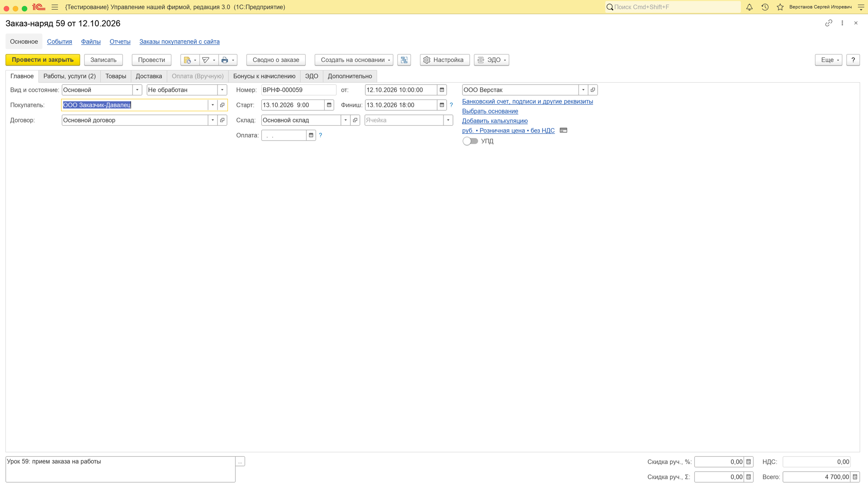Open the События link

[x=60, y=42]
